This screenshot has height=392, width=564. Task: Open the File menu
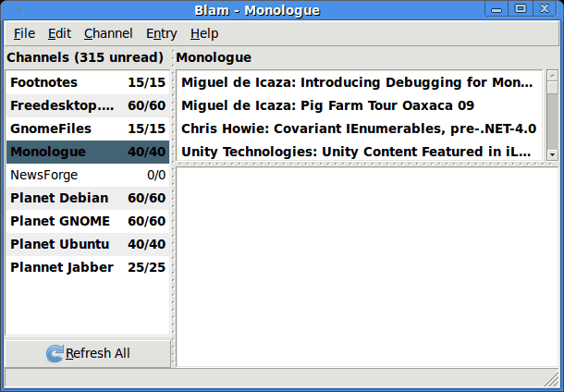point(24,33)
